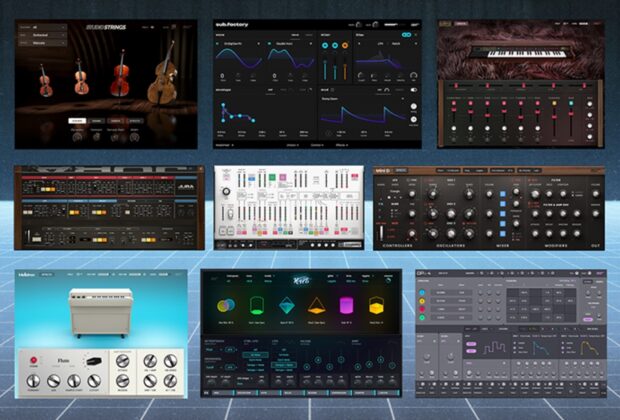Expand the Effects menu in sub.factory footer
The height and width of the screenshot is (420, 620).
(342, 145)
